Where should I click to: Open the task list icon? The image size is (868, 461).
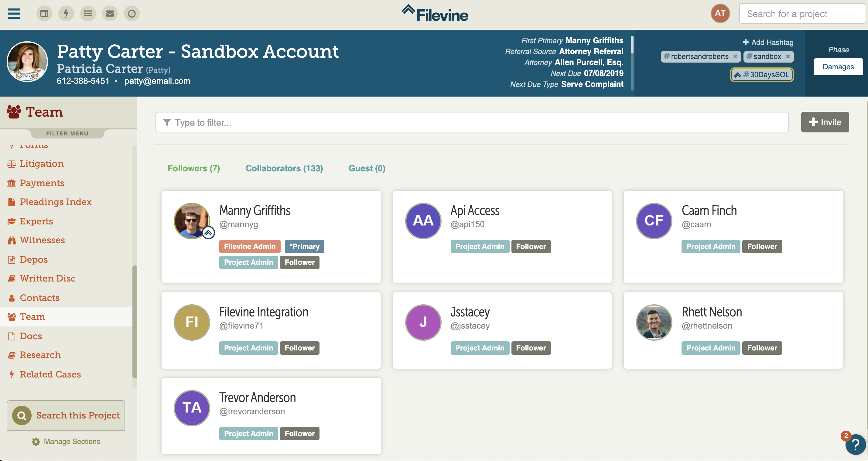[88, 13]
